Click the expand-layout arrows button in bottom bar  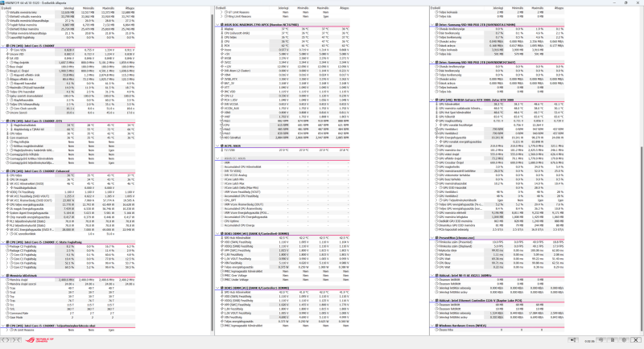(x=6, y=340)
